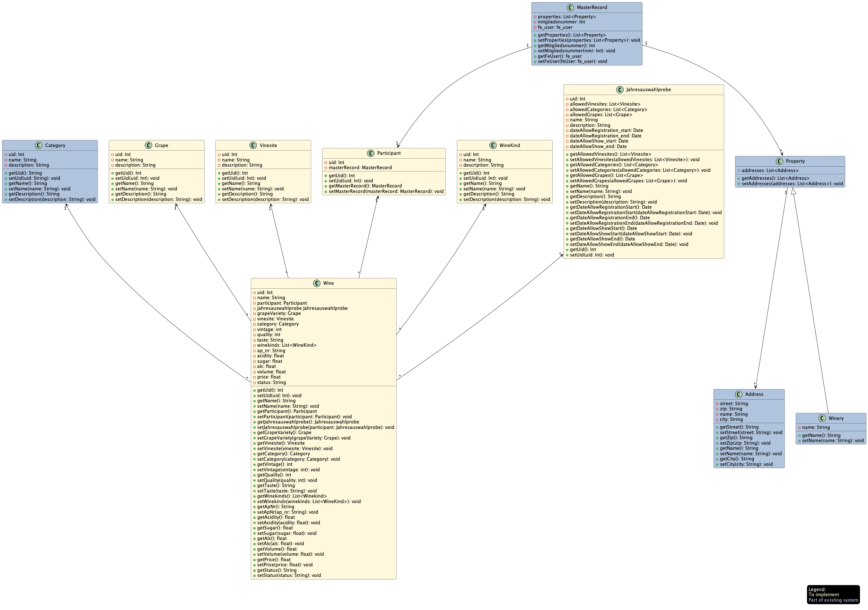Click the inheritance triangle arrowhead below Property
Viewport: 868px width, 610px height.
coord(793,191)
